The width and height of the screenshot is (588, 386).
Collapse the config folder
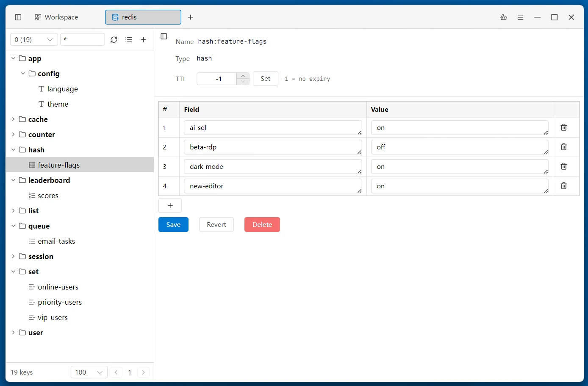click(x=23, y=74)
